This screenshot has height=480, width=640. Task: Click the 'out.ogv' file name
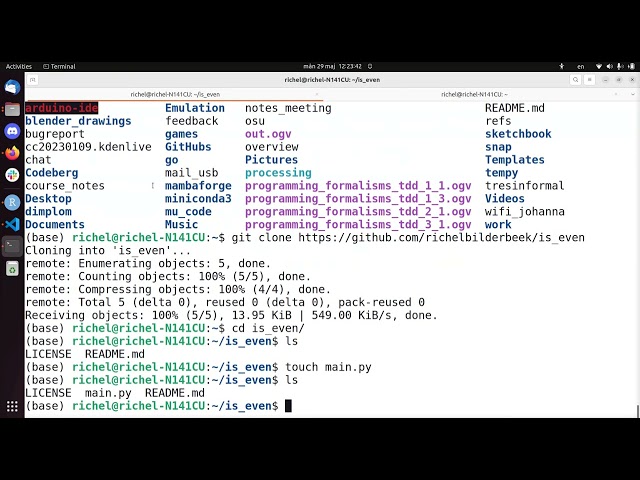click(268, 134)
